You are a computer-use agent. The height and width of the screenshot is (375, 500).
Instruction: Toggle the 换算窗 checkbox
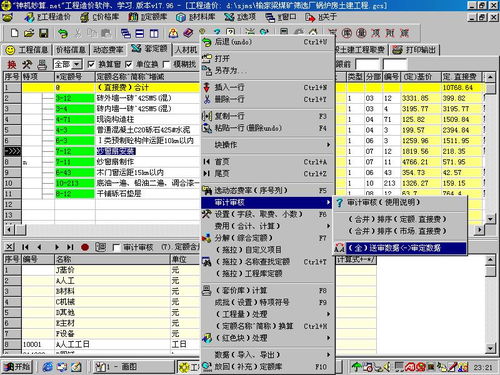[x=91, y=64]
